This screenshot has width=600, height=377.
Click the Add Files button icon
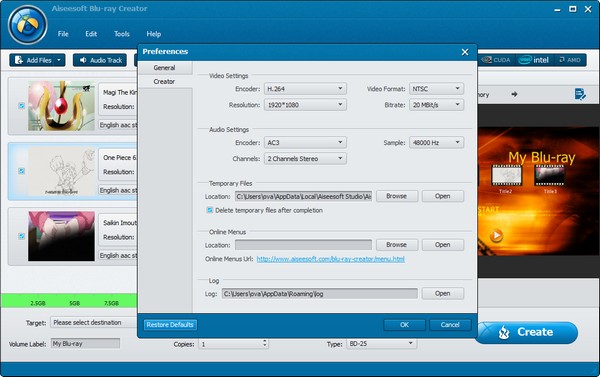coord(19,60)
